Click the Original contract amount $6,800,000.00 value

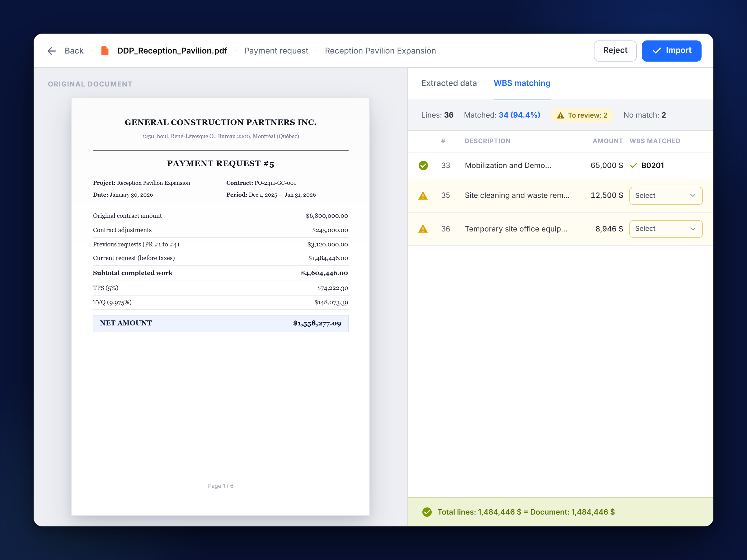[327, 216]
